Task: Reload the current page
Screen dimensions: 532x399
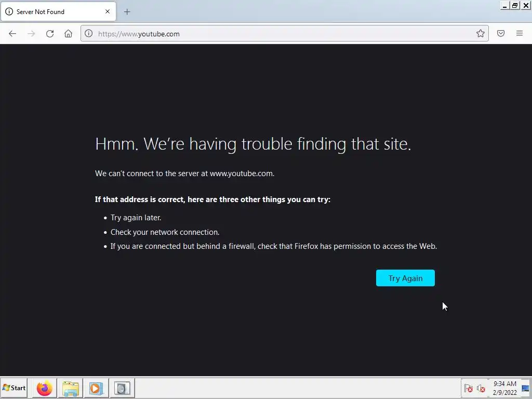Action: 50,34
